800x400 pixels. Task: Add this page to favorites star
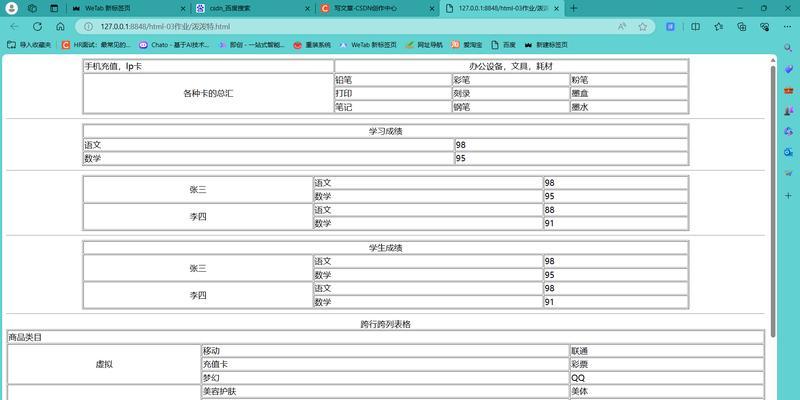point(642,27)
